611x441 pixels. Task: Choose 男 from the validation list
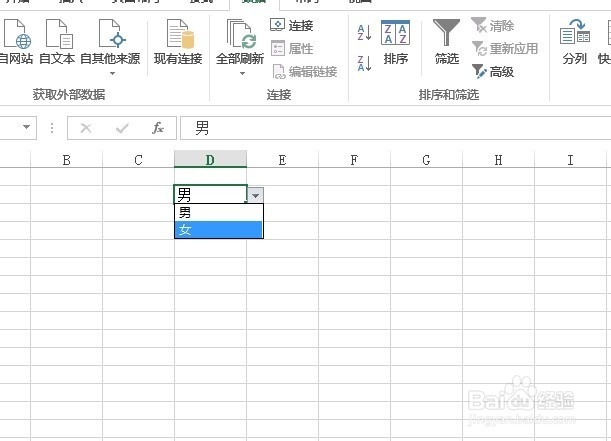[x=219, y=213]
